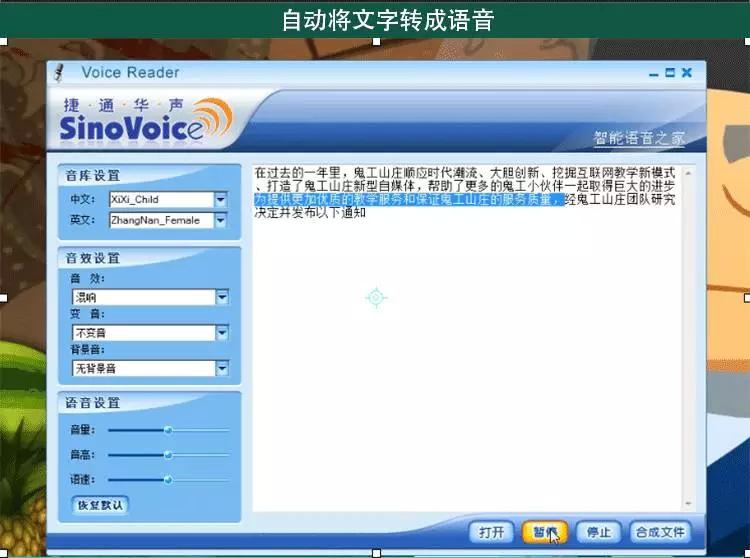Expand the 变音 (不变音) dropdown
The height and width of the screenshot is (558, 750).
tap(222, 333)
